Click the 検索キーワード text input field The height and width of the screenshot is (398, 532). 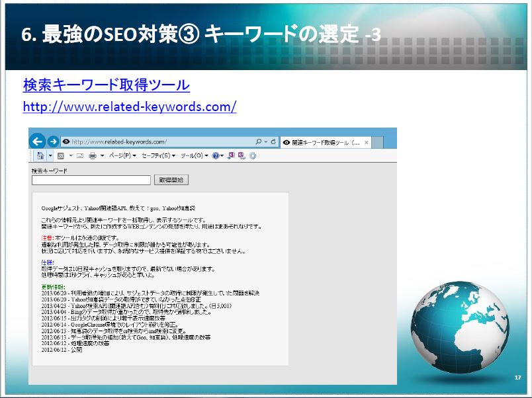(91, 180)
